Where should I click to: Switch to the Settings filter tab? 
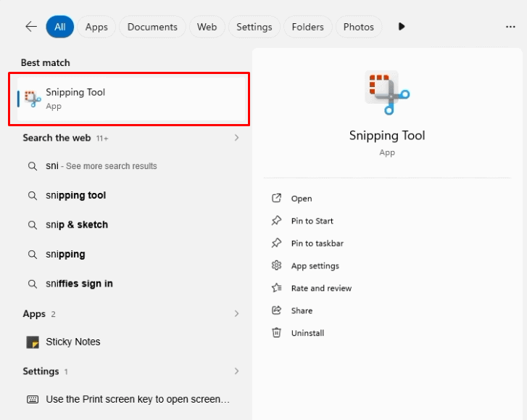click(x=254, y=27)
